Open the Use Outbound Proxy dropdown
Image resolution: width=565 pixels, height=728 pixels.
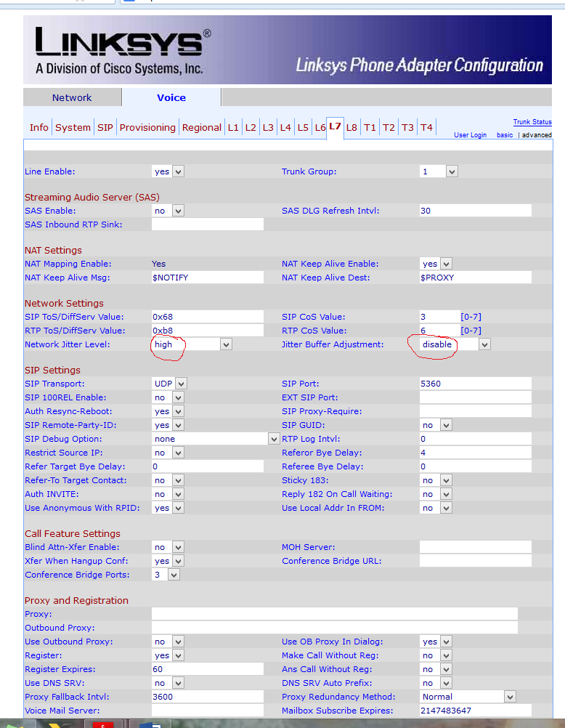(168, 642)
